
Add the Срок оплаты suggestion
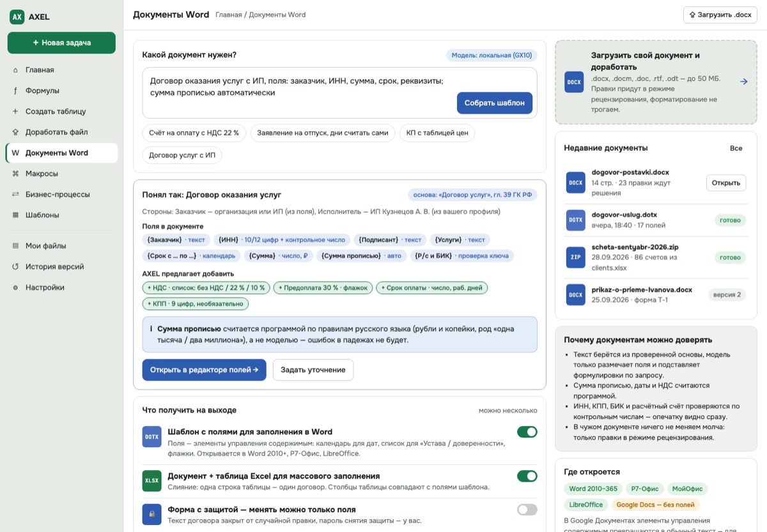432,287
